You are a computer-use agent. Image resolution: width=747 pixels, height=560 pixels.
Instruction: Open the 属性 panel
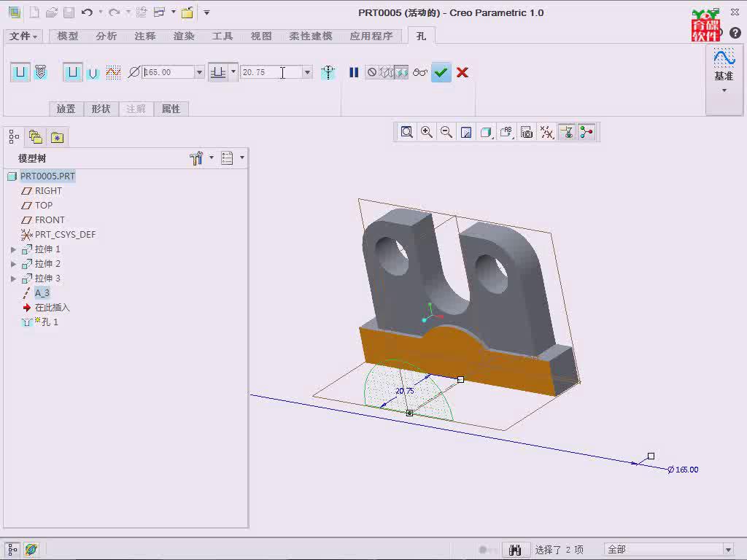[x=171, y=109]
